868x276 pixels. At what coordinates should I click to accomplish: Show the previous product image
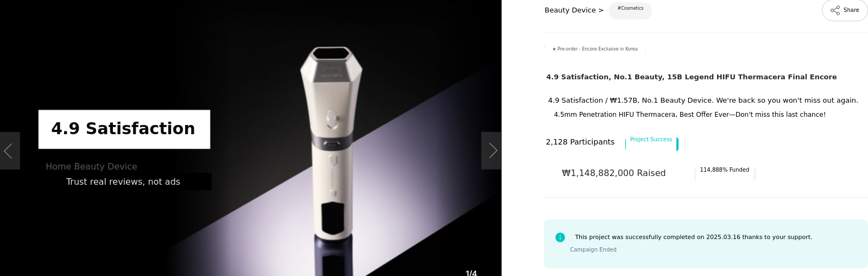[x=10, y=150]
